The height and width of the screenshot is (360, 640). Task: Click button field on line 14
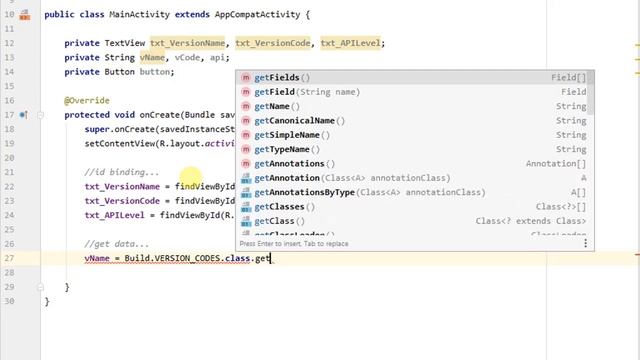155,72
